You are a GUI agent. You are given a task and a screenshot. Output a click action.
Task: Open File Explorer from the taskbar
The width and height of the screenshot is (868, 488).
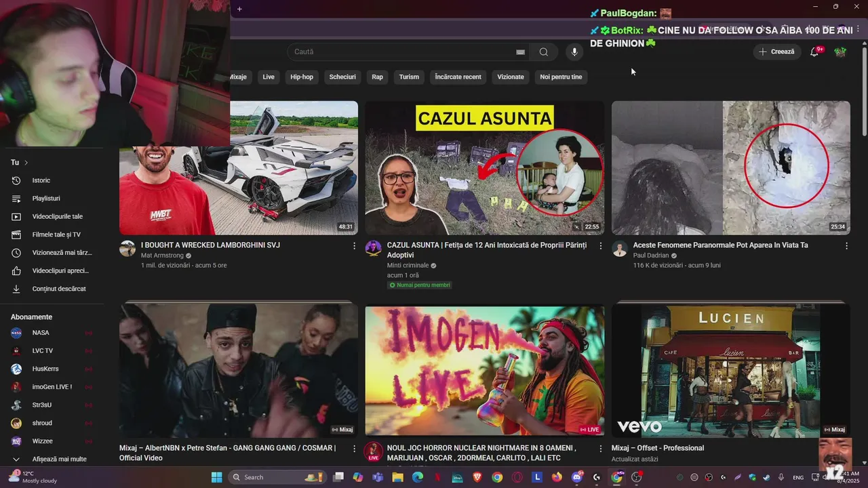click(x=397, y=477)
